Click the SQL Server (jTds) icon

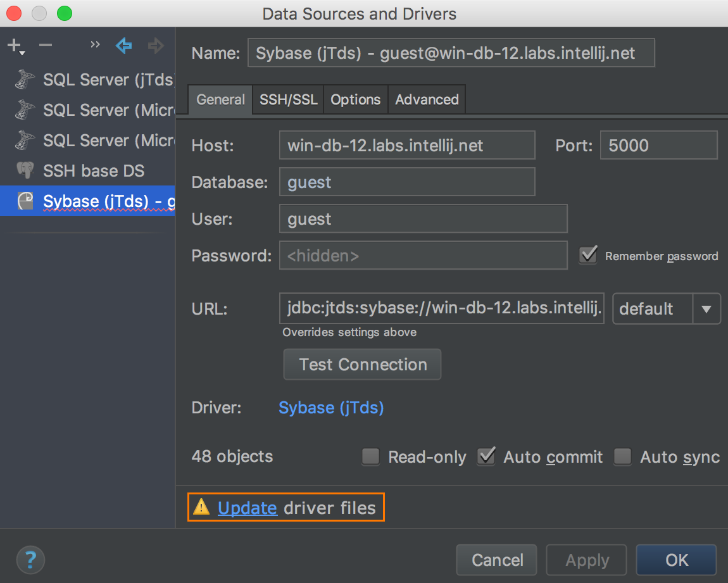pyautogui.click(x=25, y=79)
